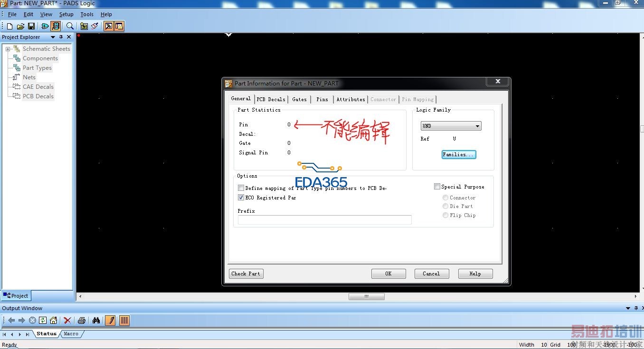644x349 pixels.
Task: Expand the Schematic Sheets tree node
Action: click(x=8, y=49)
